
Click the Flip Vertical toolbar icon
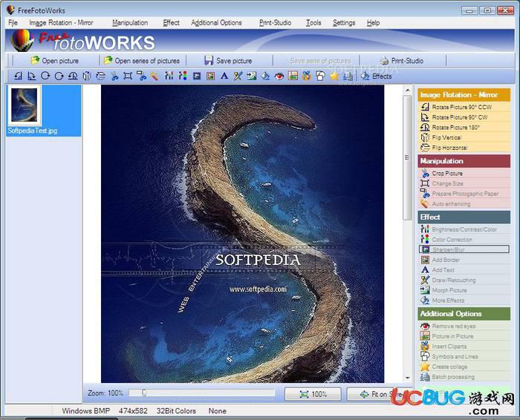(x=87, y=76)
